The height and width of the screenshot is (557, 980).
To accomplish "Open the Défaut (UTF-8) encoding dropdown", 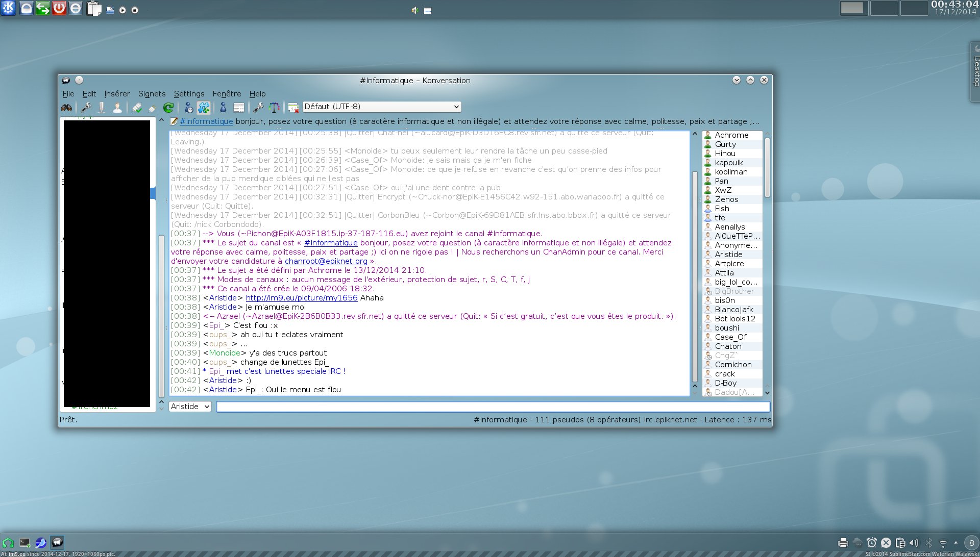I will pos(382,107).
